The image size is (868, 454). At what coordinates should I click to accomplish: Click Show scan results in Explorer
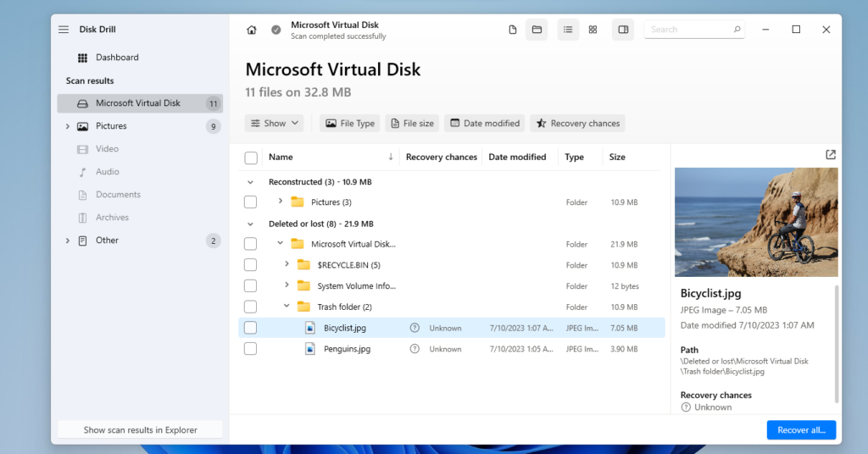[x=140, y=429]
